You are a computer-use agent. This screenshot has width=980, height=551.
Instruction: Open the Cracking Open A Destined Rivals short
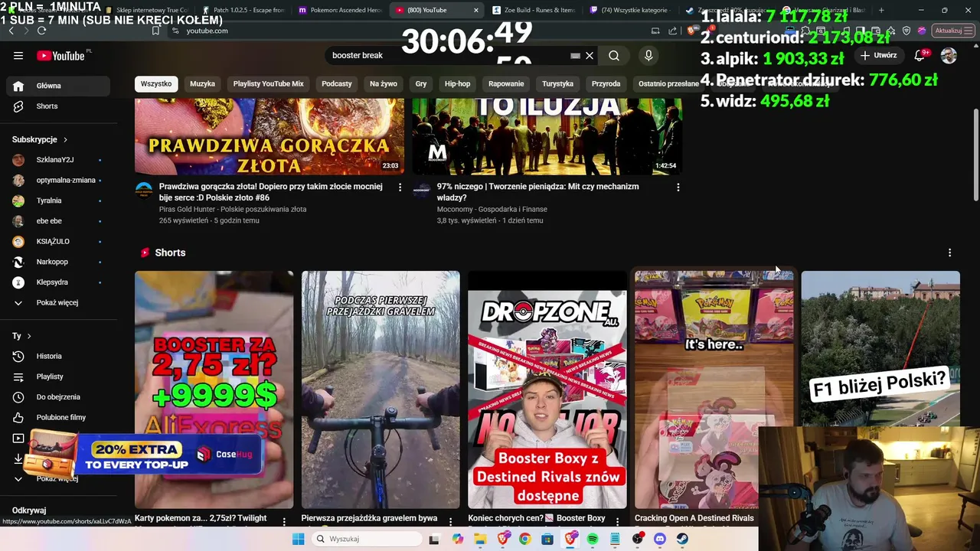pyautogui.click(x=714, y=390)
